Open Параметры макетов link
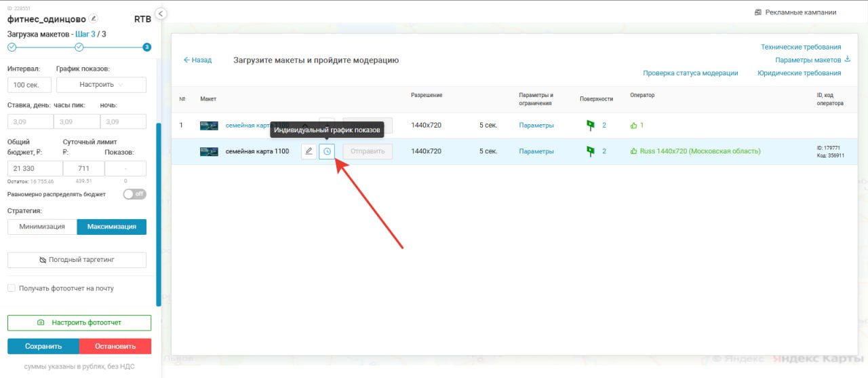The height and width of the screenshot is (378, 868). 808,60
